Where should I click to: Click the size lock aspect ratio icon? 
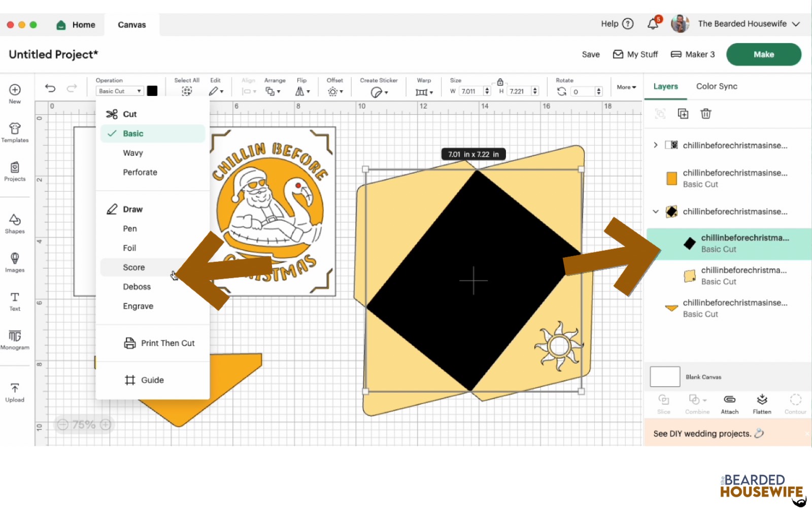pyautogui.click(x=500, y=82)
